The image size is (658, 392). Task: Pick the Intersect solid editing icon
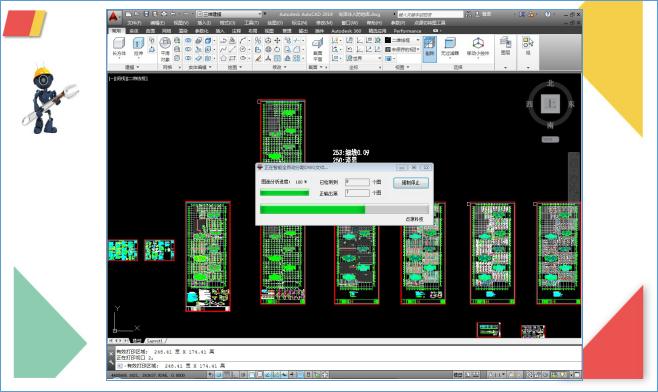pos(188,58)
